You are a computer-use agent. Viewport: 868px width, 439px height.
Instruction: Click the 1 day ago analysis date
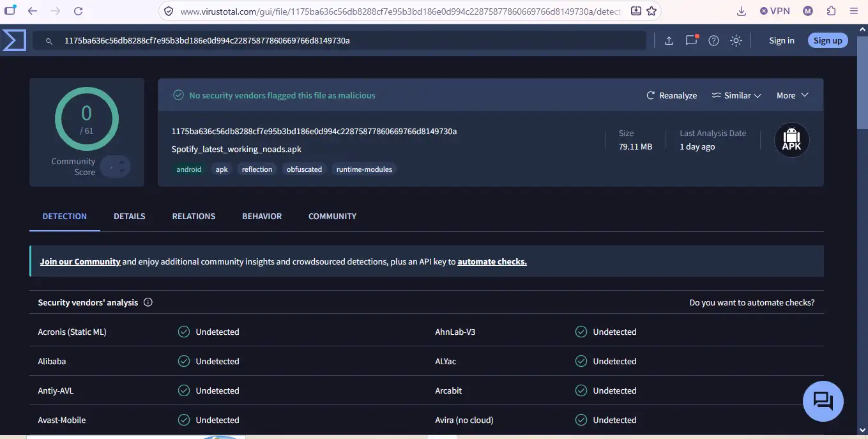coord(697,146)
